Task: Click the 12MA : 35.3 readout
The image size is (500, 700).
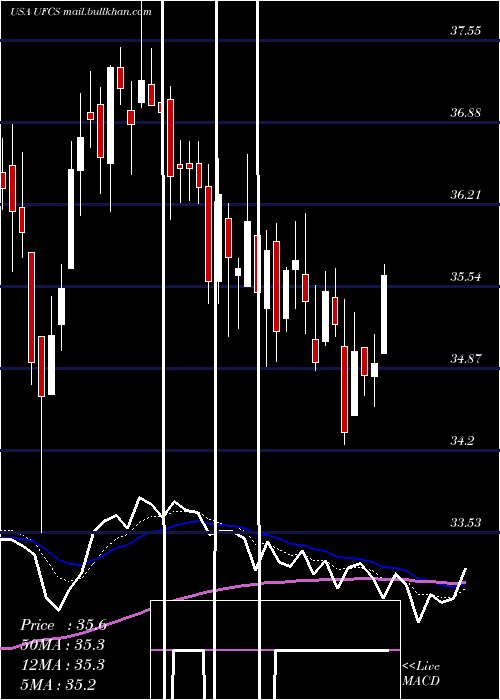Action: click(62, 665)
